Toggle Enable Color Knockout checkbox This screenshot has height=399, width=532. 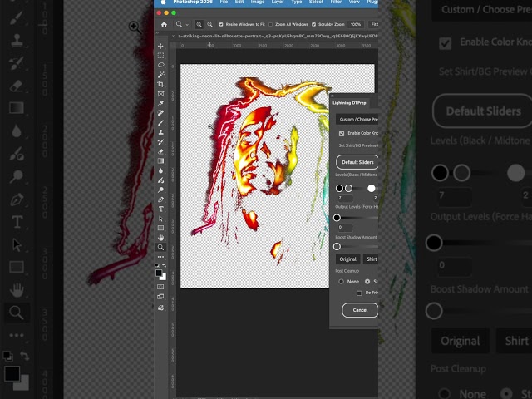[342, 133]
